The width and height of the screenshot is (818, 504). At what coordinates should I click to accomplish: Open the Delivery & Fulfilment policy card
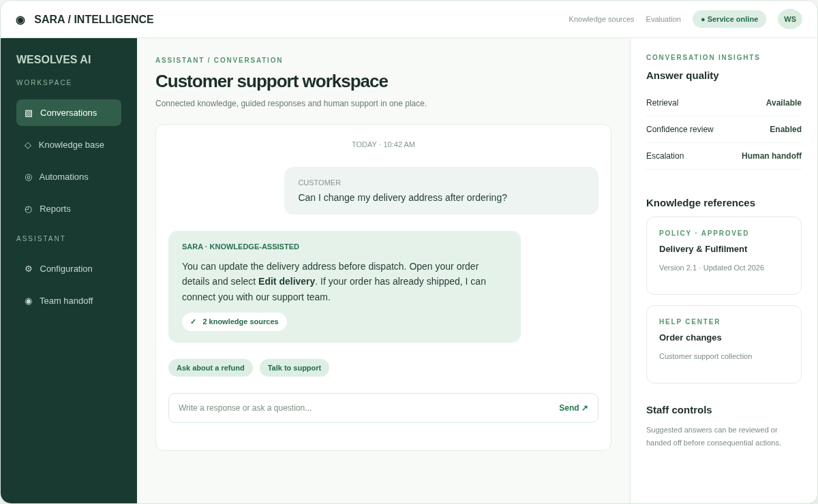(x=724, y=256)
